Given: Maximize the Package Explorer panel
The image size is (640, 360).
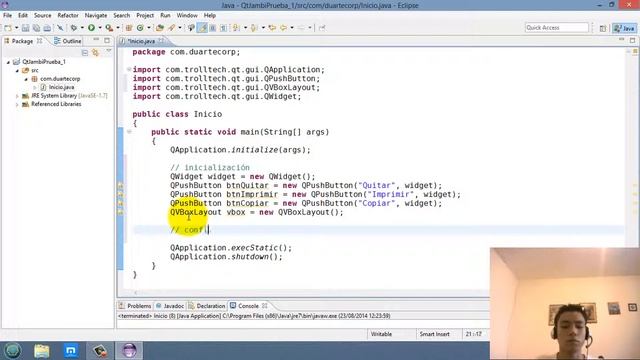Looking at the screenshot, I should pyautogui.click(x=107, y=40).
